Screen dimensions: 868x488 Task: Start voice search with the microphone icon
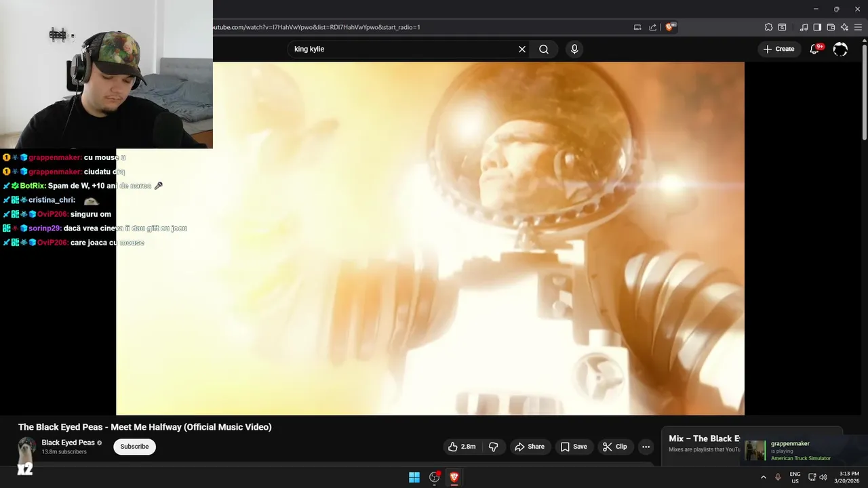coord(574,49)
